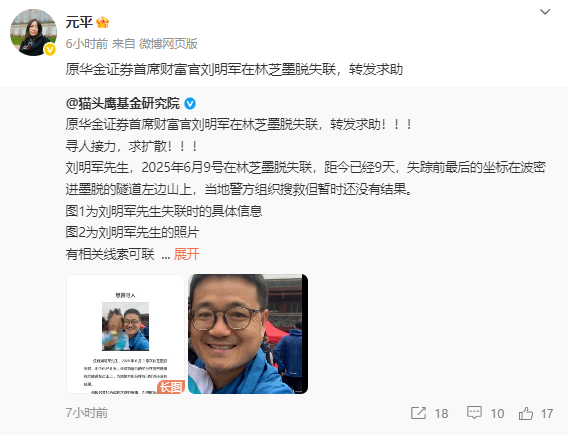Open the @猫头鹰基金研究院 account link
This screenshot has height=445, width=568.
point(122,104)
